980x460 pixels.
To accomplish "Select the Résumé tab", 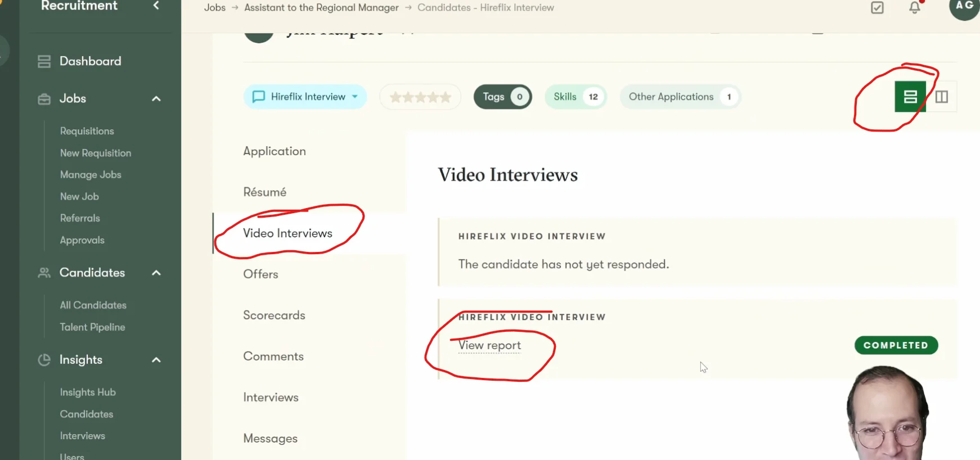I will (264, 192).
